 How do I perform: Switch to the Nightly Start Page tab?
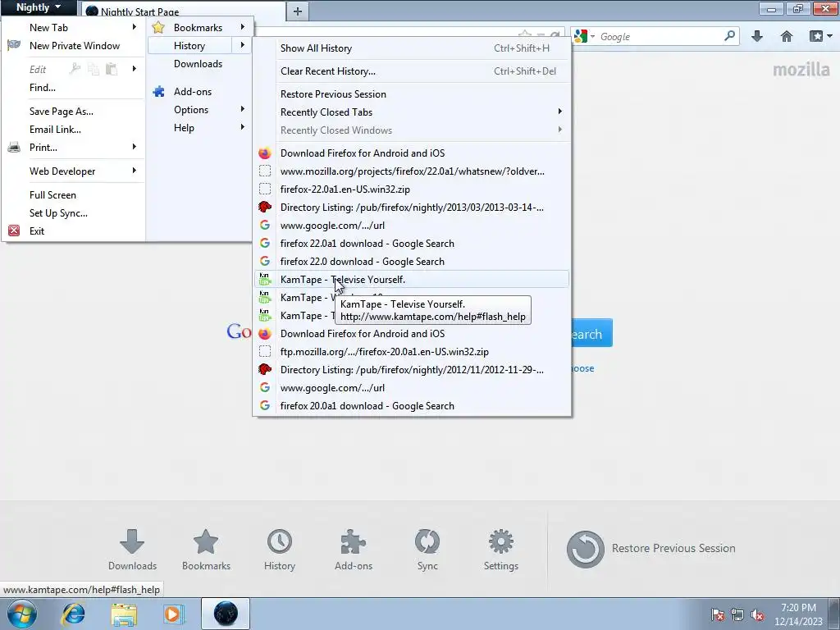pos(183,11)
